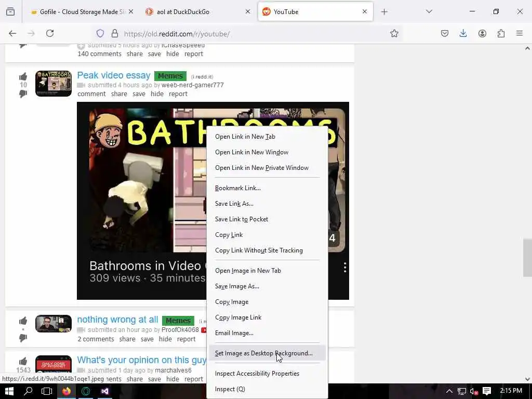Show hidden tray icons chevron
This screenshot has height=399, width=532.
[x=449, y=392]
